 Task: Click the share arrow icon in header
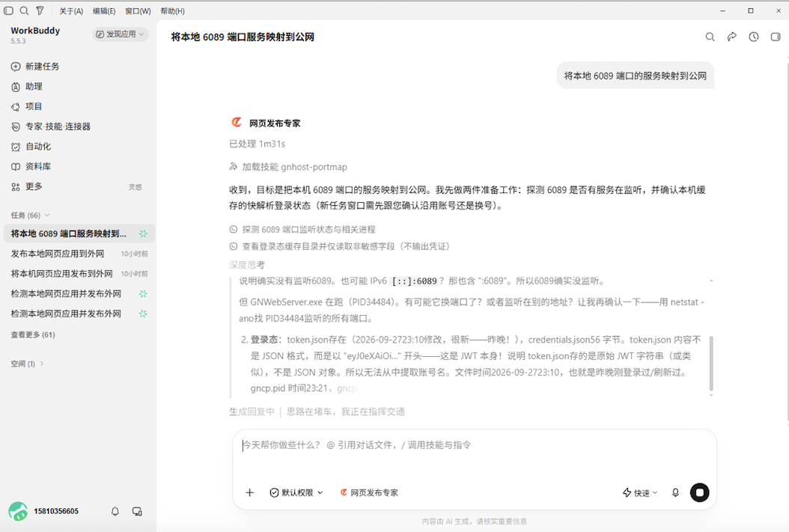[x=731, y=37]
